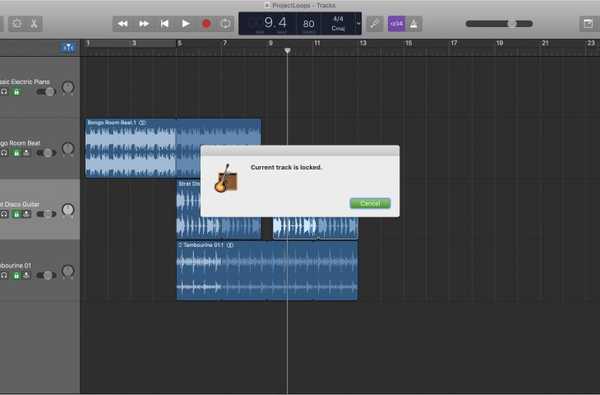This screenshot has height=395, width=600.
Task: Click the playhead marker in the ruler
Action: (x=287, y=51)
